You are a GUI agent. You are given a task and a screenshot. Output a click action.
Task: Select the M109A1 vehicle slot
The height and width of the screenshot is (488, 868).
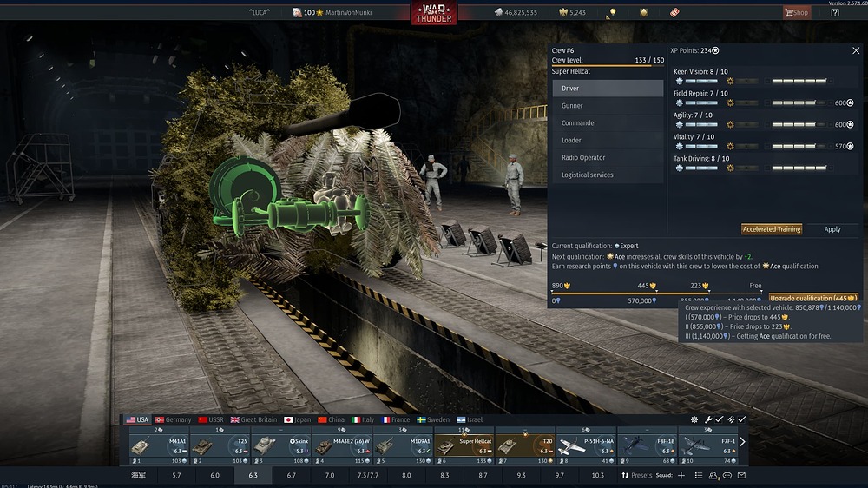tap(403, 447)
